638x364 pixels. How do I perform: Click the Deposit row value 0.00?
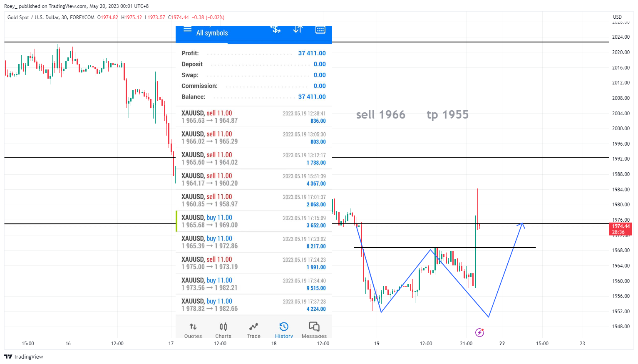320,64
